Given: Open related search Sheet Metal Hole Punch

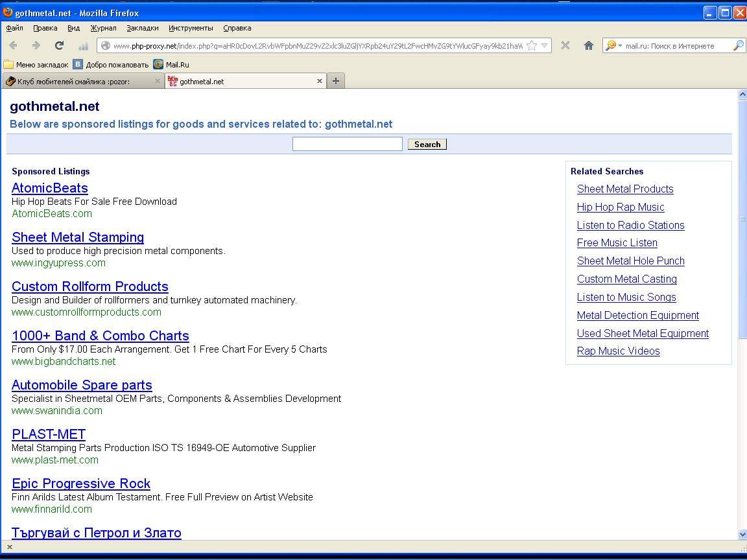Looking at the screenshot, I should pyautogui.click(x=630, y=261).
